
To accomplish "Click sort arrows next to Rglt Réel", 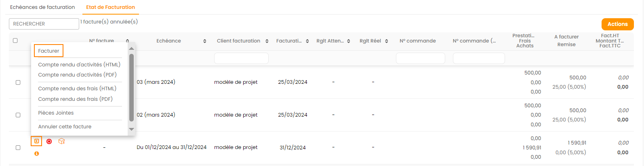I will pos(387,41).
